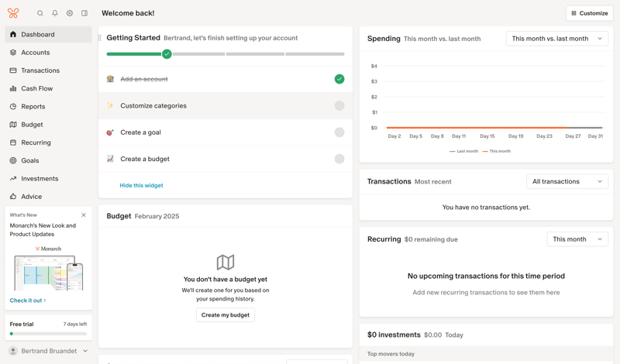Toggle the Customize categories completion circle
This screenshot has height=364, width=620.
[339, 105]
